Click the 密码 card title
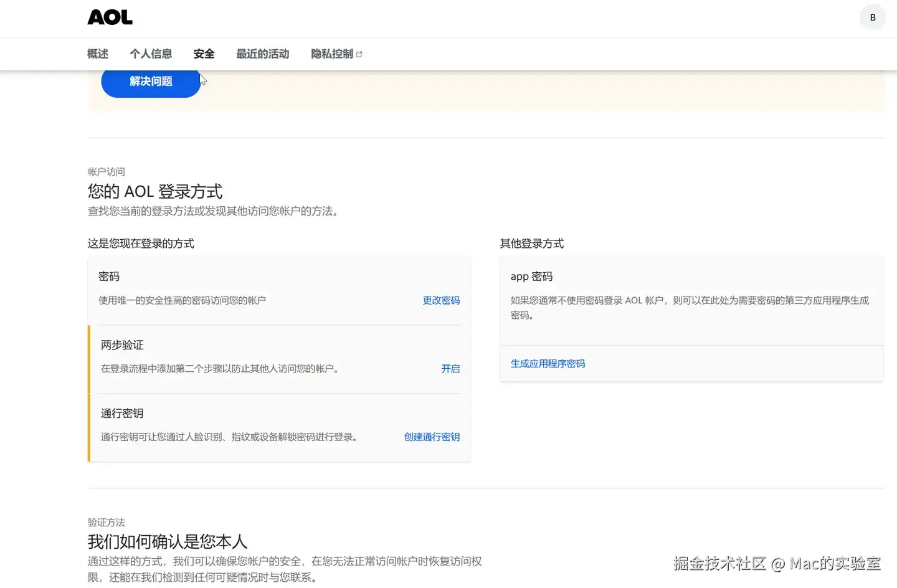This screenshot has width=897, height=588. [109, 277]
